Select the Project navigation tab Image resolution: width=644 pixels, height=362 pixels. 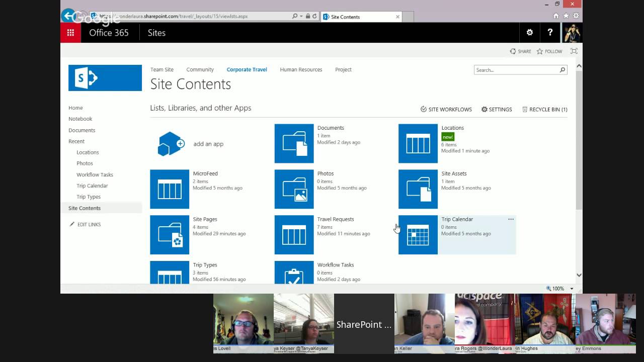[343, 69]
